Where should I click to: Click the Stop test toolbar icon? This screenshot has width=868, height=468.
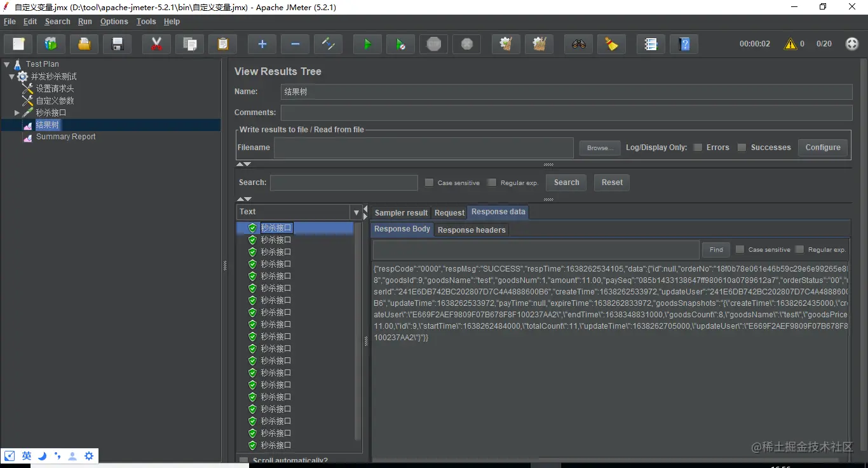(x=434, y=44)
